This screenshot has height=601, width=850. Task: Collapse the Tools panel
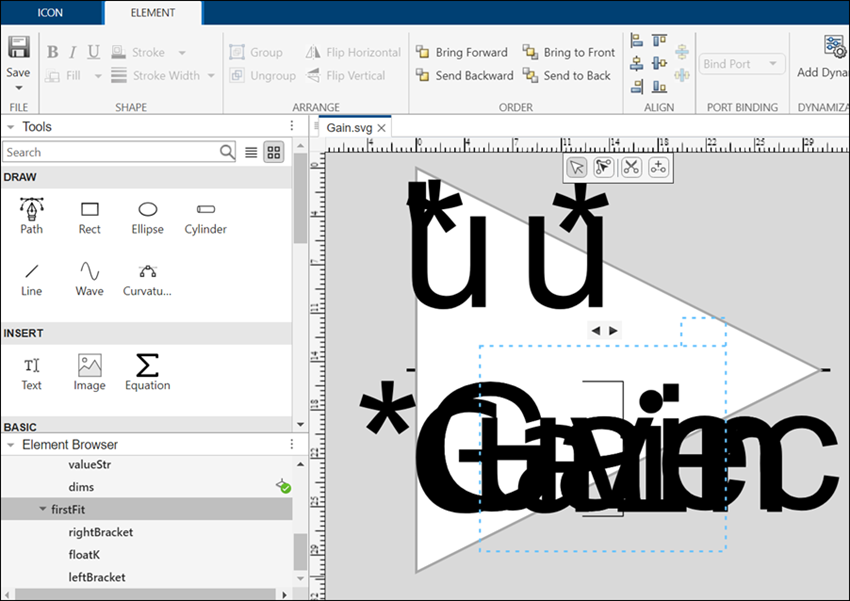pyautogui.click(x=10, y=127)
